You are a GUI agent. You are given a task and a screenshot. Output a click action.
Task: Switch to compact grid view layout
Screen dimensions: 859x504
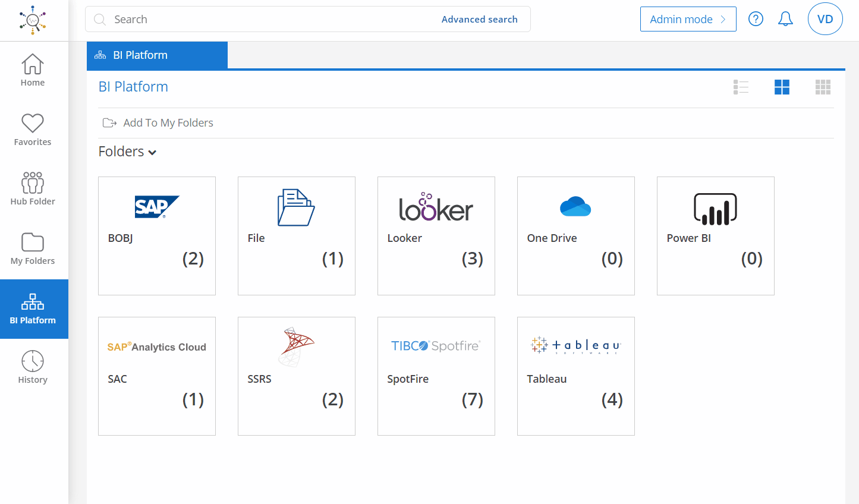tap(823, 87)
